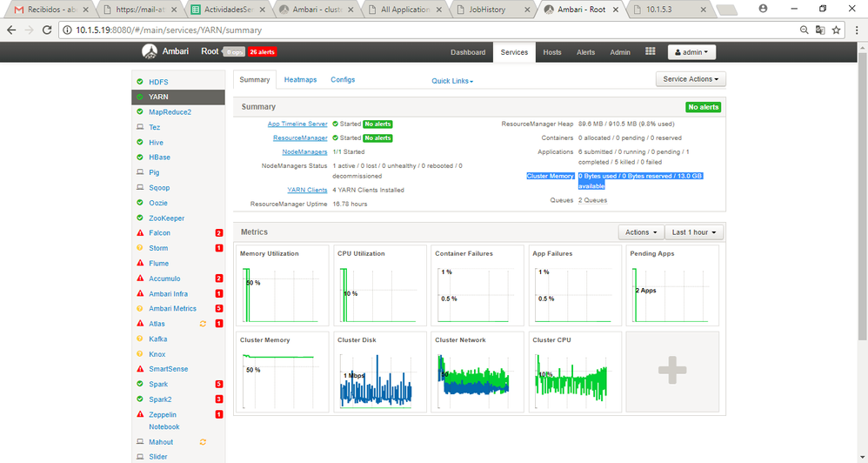
Task: Open Admin in top navigation
Action: (620, 52)
